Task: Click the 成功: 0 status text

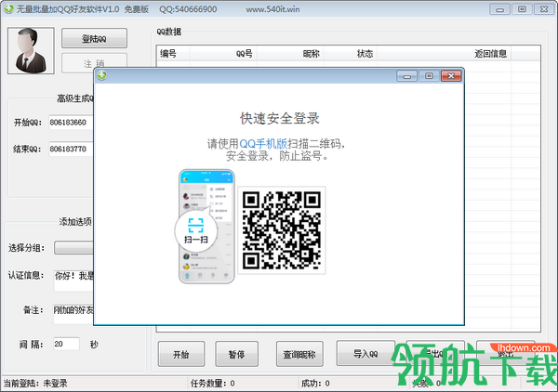Action: click(315, 384)
